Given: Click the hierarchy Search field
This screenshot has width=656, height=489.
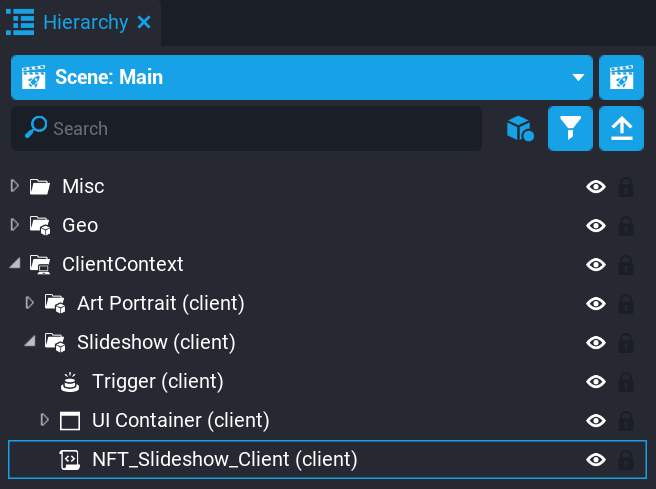Looking at the screenshot, I should coord(260,128).
